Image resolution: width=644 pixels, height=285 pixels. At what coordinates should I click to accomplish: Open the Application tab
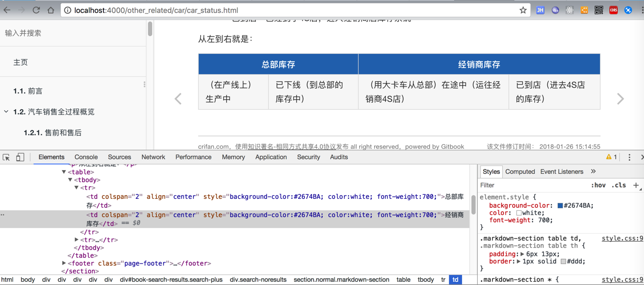tap(271, 157)
